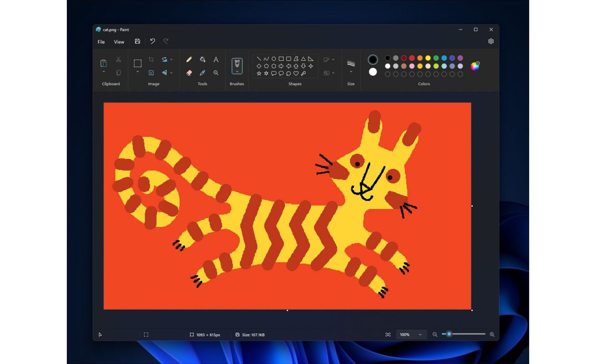
Task: Click the Paste clipboard icon
Action: 104,63
